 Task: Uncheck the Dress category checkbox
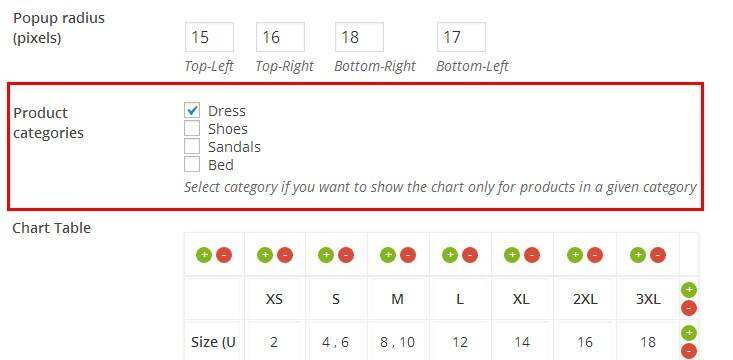pyautogui.click(x=192, y=111)
